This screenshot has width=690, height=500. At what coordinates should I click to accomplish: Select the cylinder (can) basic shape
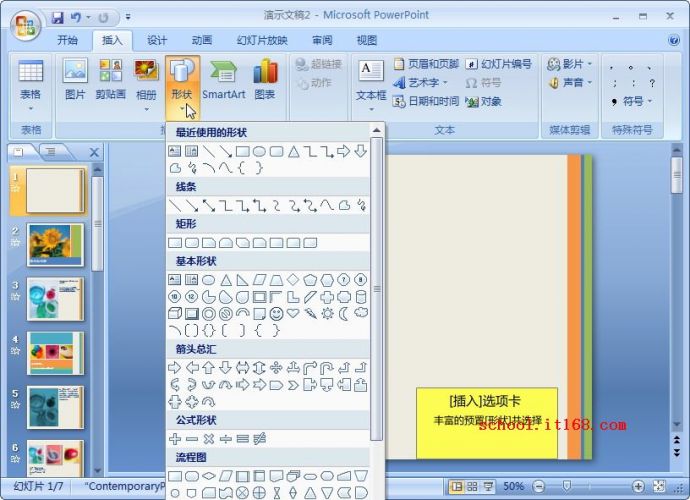[361, 297]
